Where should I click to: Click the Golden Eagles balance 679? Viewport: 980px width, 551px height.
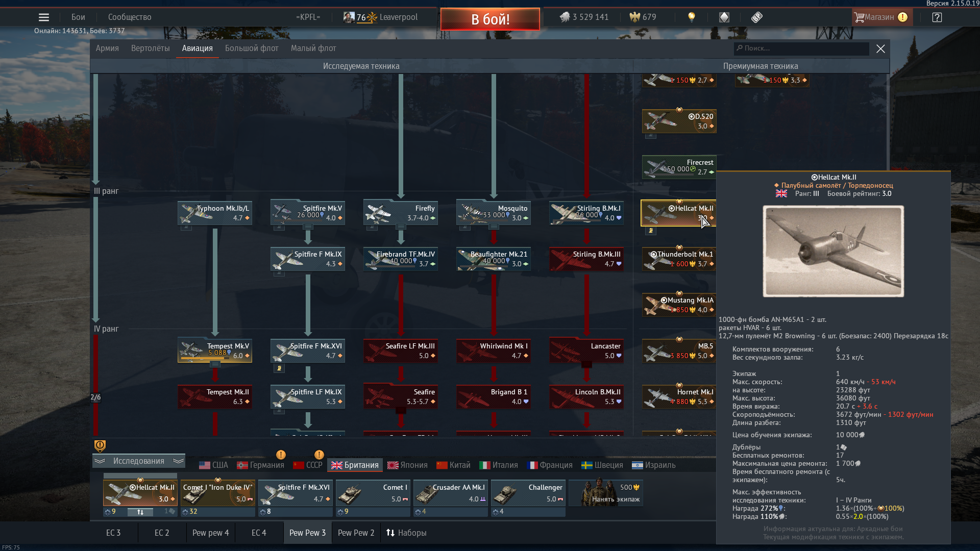(x=643, y=17)
